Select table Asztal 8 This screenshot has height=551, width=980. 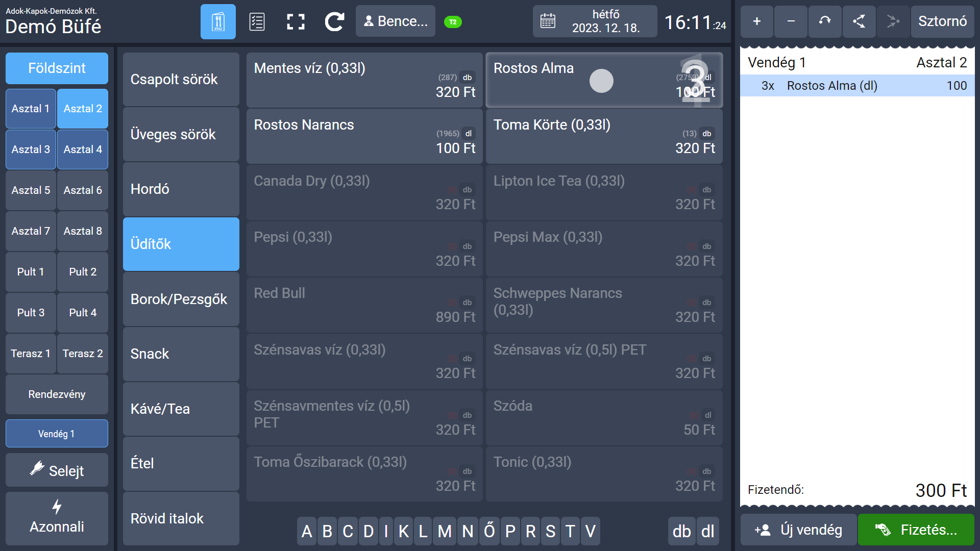click(83, 231)
